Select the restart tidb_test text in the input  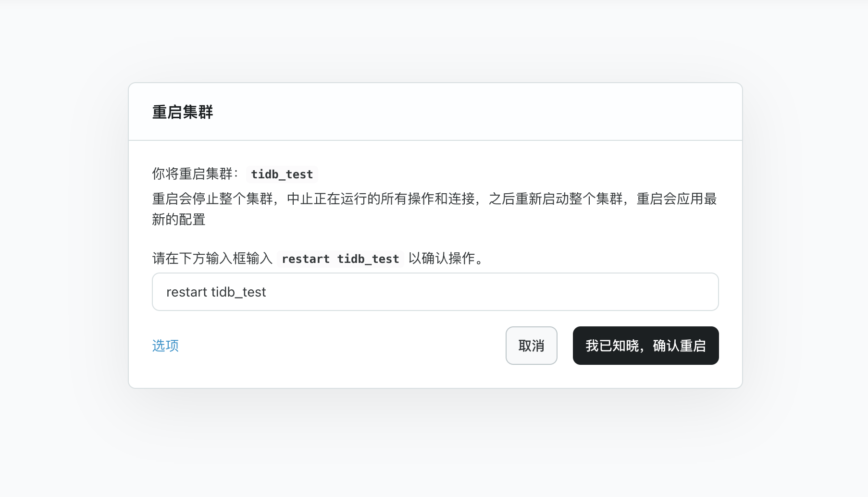pyautogui.click(x=216, y=292)
